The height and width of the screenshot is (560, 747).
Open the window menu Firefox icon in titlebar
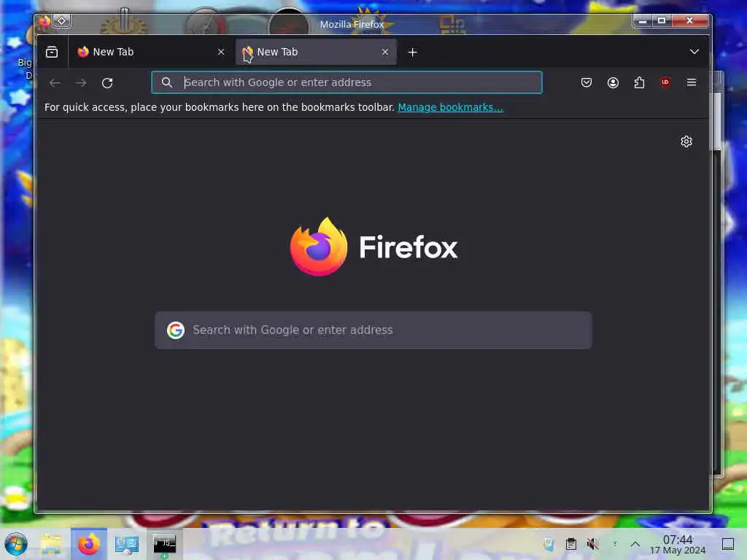[x=44, y=21]
